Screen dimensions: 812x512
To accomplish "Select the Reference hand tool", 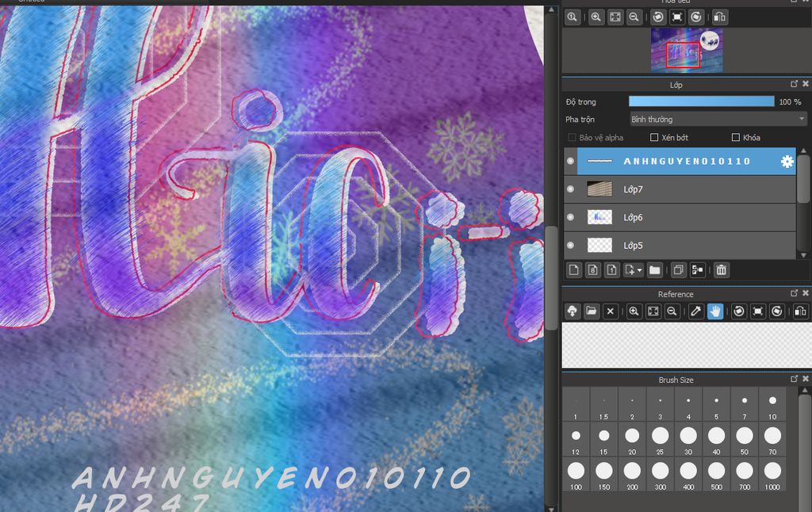I will pos(715,311).
